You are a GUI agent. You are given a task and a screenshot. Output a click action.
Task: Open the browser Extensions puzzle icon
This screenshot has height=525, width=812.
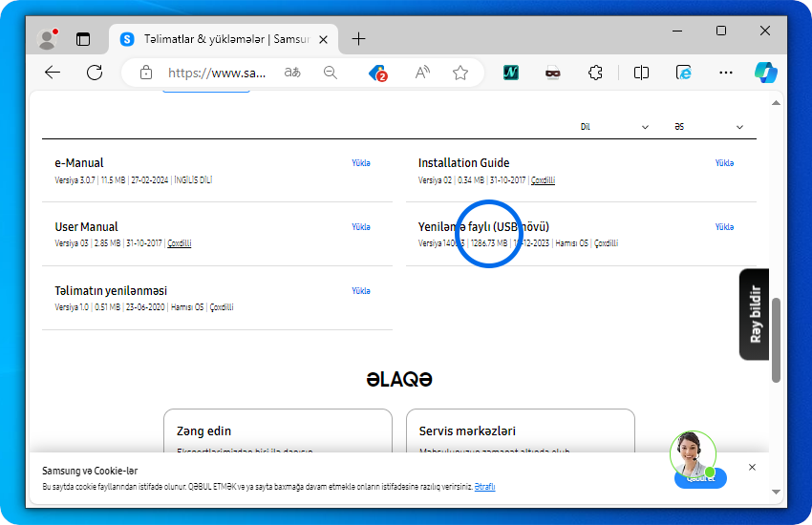pos(595,73)
